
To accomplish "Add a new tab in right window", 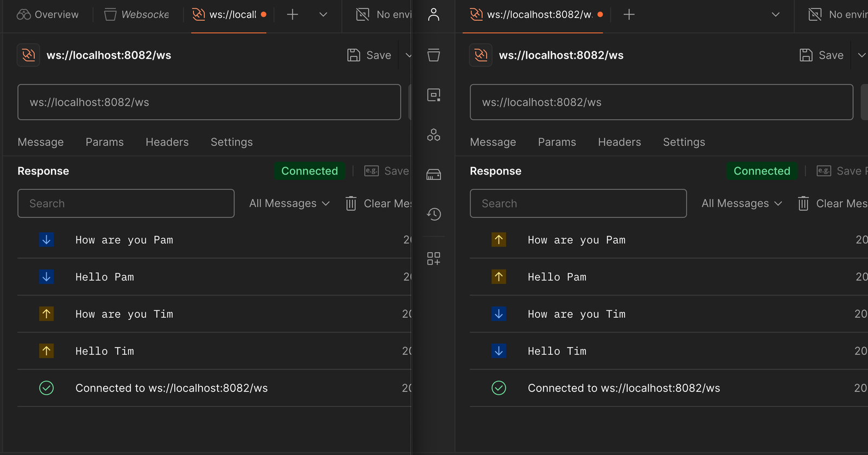I will (x=629, y=15).
